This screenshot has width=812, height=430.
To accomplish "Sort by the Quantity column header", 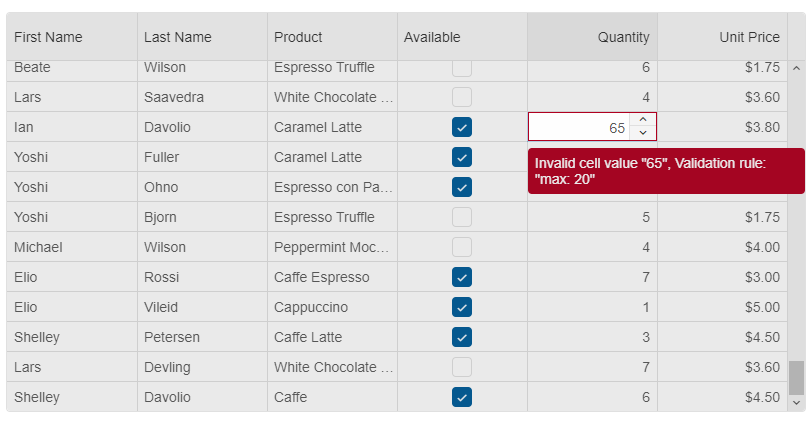I will pos(623,37).
